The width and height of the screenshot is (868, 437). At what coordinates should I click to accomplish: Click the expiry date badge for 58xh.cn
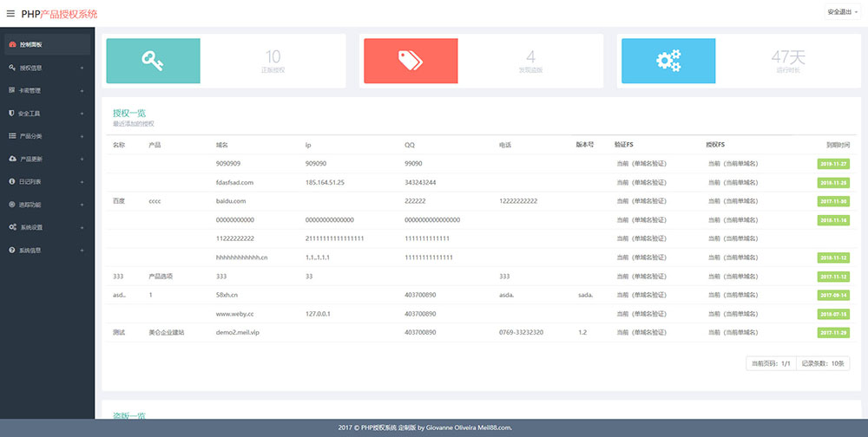(833, 296)
